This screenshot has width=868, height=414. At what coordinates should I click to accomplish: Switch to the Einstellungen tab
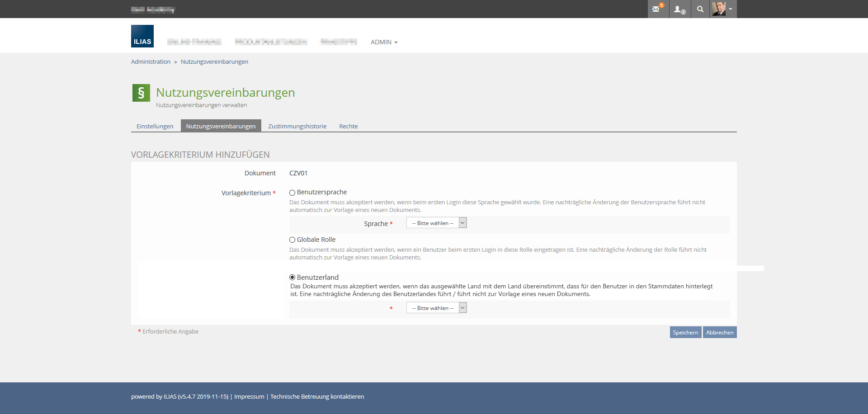[155, 126]
